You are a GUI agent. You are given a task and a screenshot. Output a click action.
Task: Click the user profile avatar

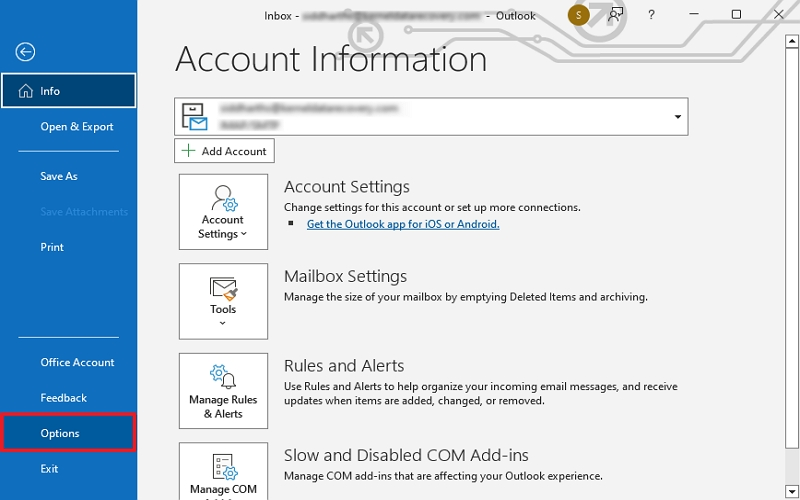[578, 15]
